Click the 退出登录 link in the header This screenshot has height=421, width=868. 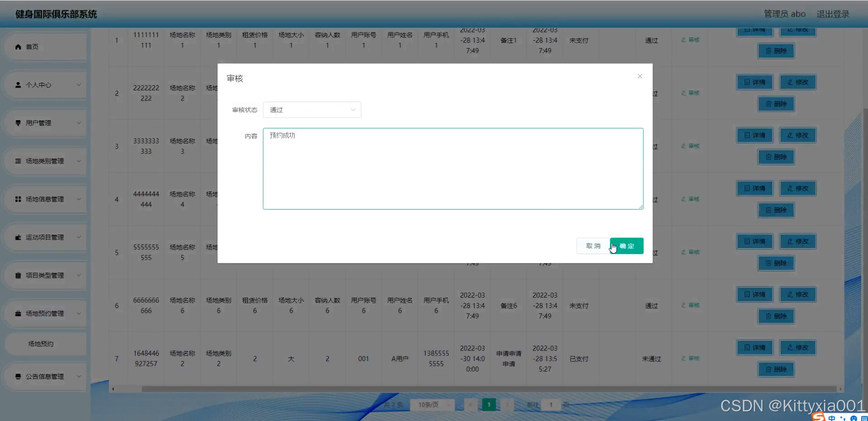coord(833,14)
